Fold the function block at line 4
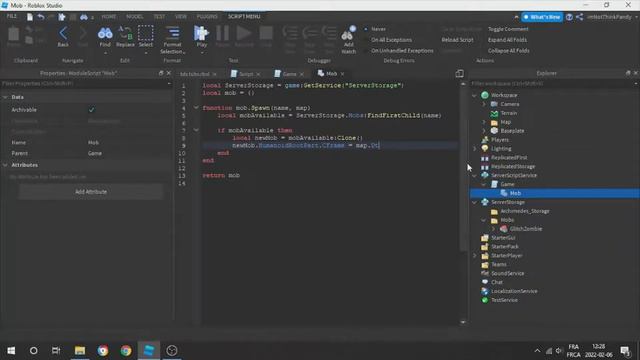The image size is (640, 360). 196,108
